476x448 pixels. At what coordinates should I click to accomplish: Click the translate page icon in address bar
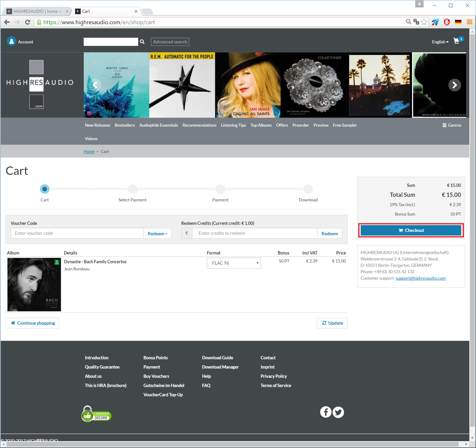click(416, 22)
